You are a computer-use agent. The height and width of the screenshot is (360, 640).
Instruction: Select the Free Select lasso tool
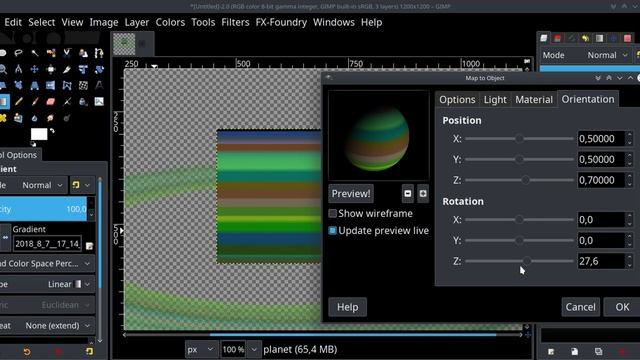coord(18,53)
